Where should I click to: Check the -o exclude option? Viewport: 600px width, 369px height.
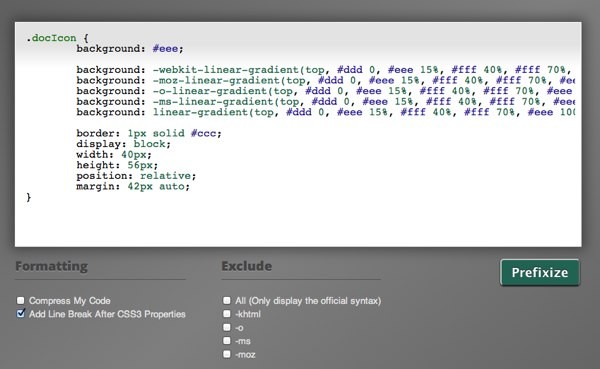227,327
